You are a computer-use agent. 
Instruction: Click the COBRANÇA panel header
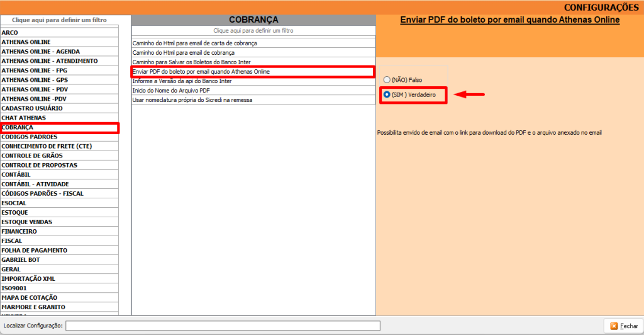(x=253, y=20)
